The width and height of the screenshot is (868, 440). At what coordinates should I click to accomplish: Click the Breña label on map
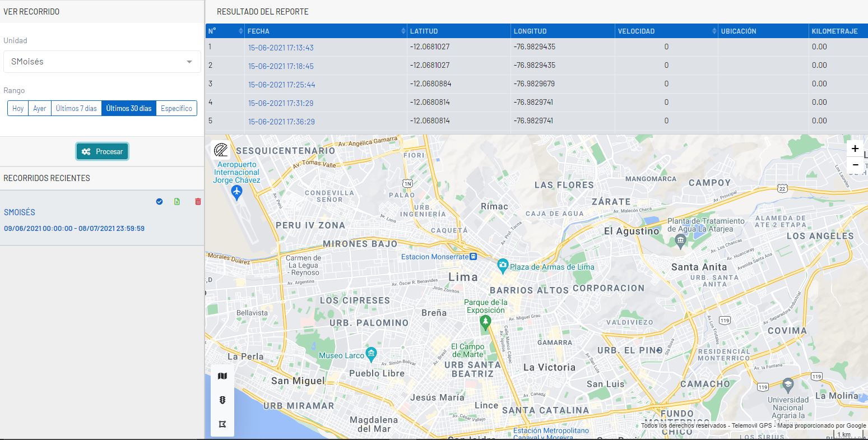(x=434, y=313)
